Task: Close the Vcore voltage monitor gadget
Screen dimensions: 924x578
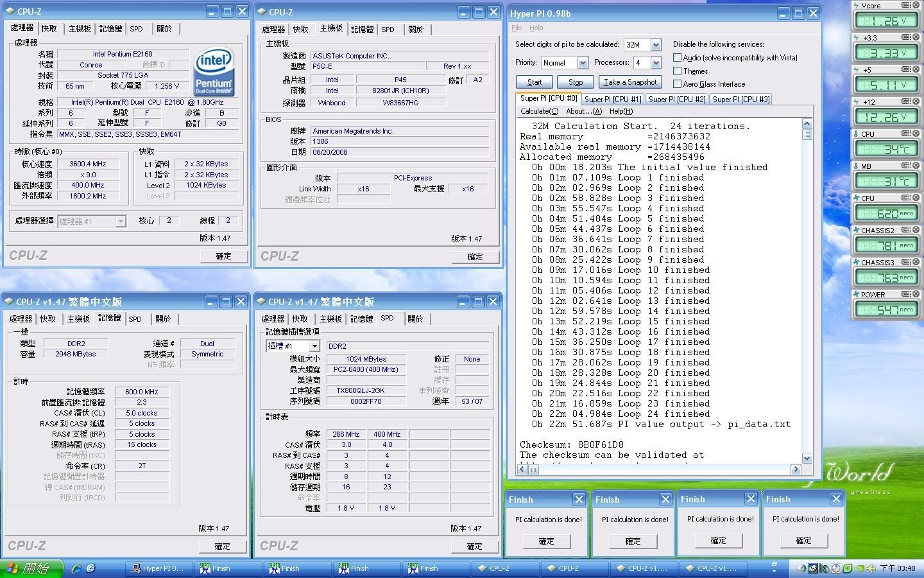Action: 916,5
